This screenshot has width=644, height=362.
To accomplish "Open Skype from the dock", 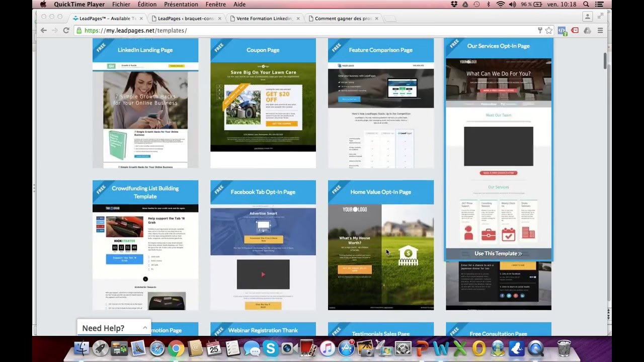I will pyautogui.click(x=270, y=348).
